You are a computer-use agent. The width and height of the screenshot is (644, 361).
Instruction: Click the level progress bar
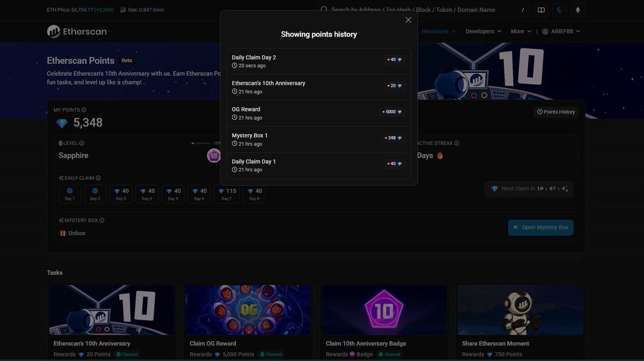point(201,143)
